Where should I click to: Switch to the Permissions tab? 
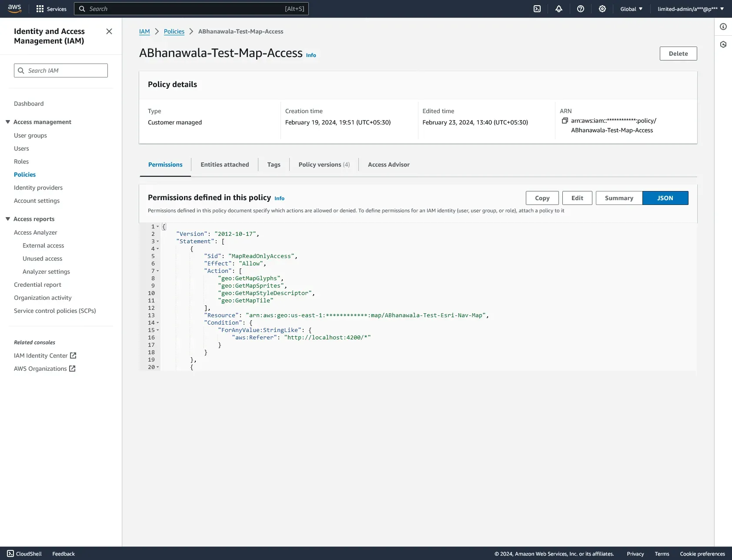pyautogui.click(x=165, y=164)
